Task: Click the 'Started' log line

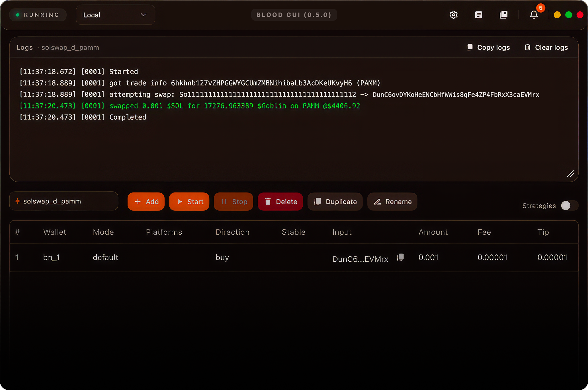Action: [x=79, y=72]
